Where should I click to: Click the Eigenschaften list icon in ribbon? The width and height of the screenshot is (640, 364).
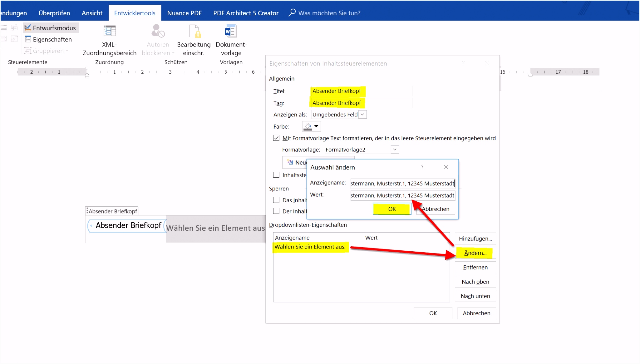point(28,39)
